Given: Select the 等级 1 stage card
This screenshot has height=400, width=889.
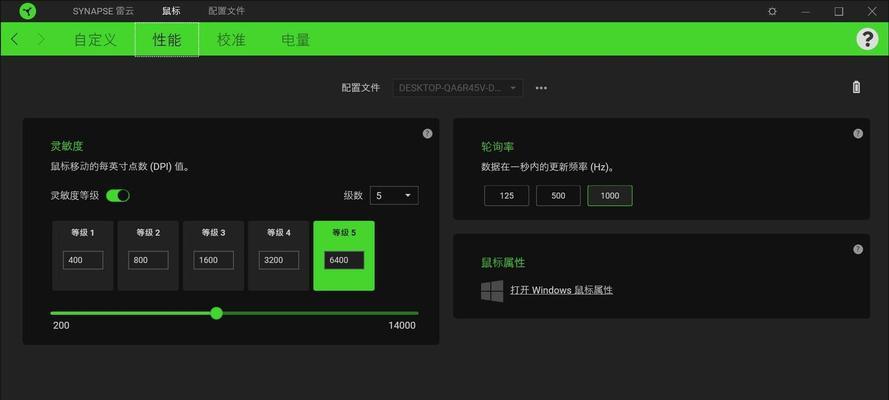Looking at the screenshot, I should pyautogui.click(x=83, y=256).
